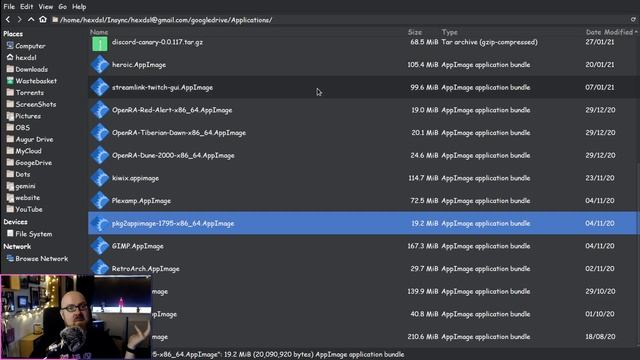Open Pictures folder in sidebar

pyautogui.click(x=23, y=116)
